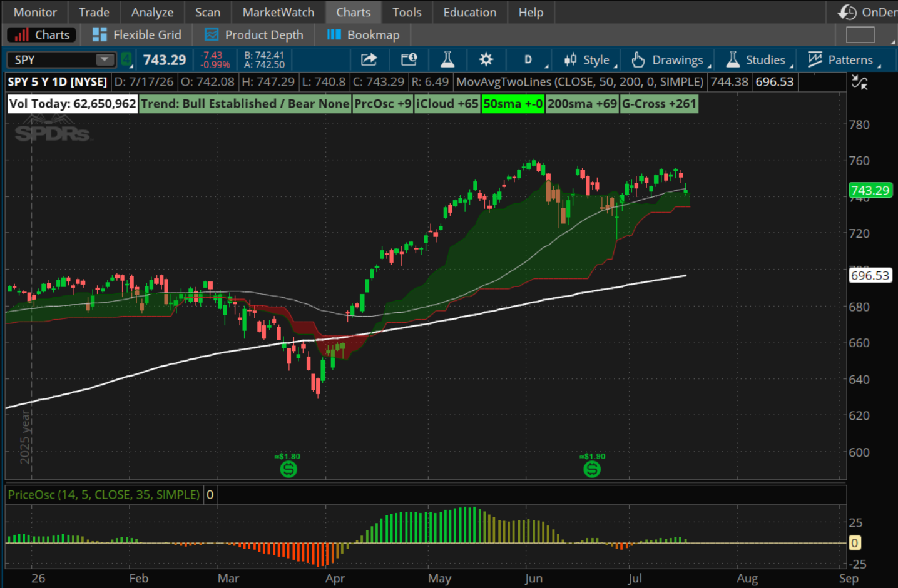Click the chart grid layout rectangle icon

860,35
